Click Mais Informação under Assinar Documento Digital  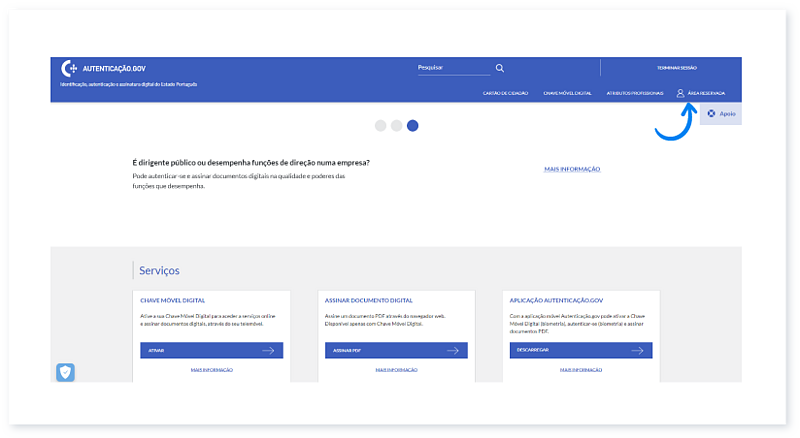(396, 370)
